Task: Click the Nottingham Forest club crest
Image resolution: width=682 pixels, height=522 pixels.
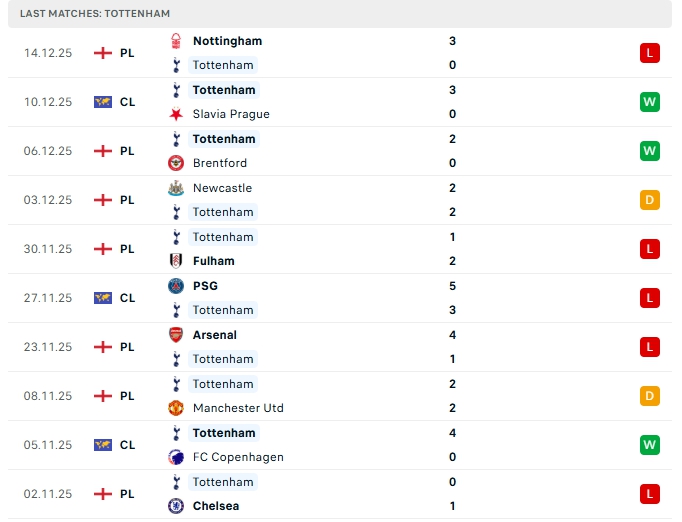Action: [176, 41]
